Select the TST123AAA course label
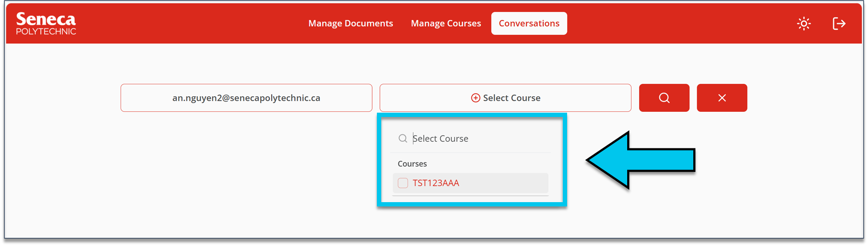Screen dimensions: 868x246 [436, 183]
